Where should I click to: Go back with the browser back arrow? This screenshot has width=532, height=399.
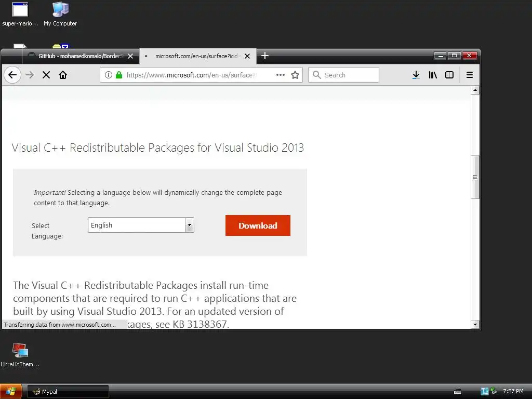[x=12, y=75]
